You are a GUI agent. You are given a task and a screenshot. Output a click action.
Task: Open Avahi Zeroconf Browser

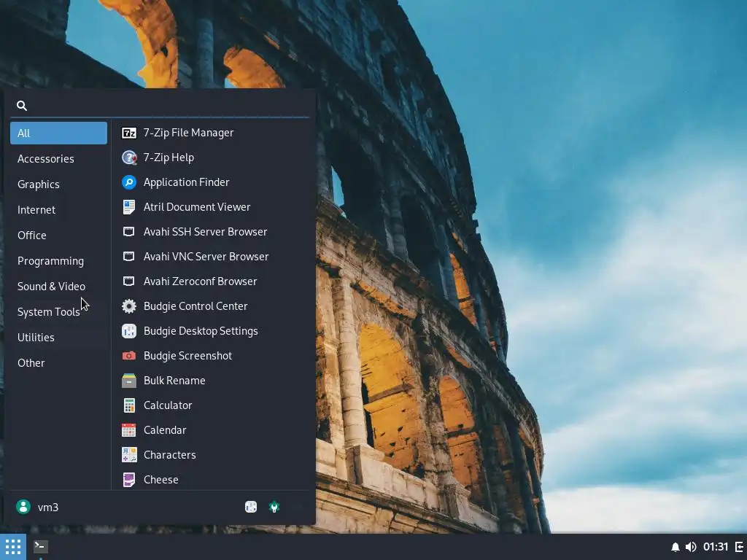pos(212,281)
